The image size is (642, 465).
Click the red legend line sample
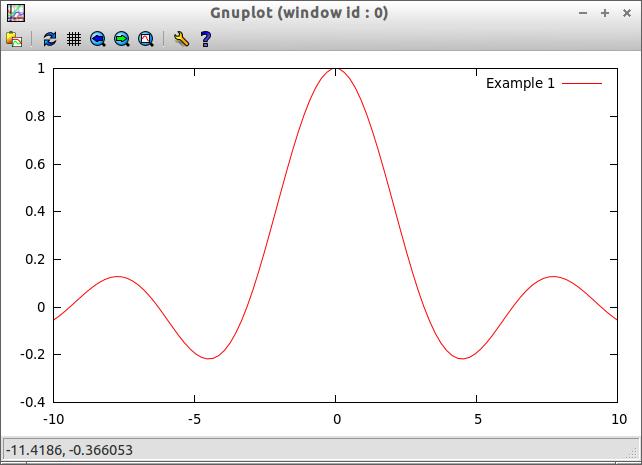point(582,83)
